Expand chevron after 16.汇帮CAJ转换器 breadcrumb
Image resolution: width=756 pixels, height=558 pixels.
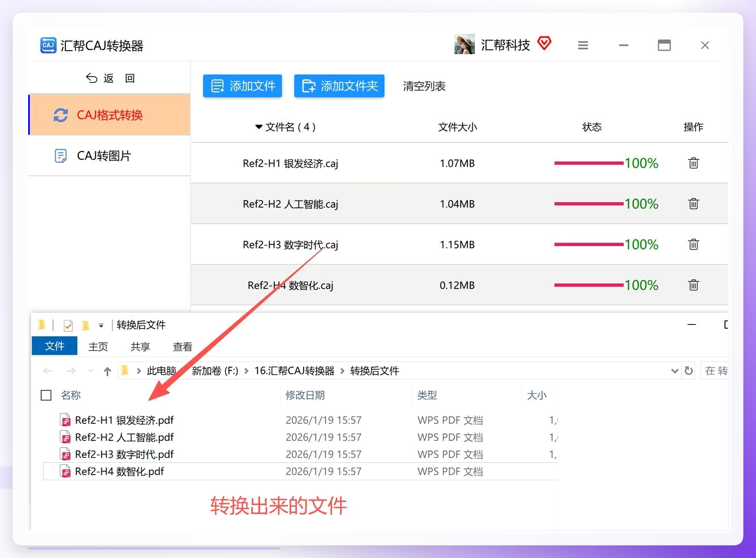[x=343, y=370]
